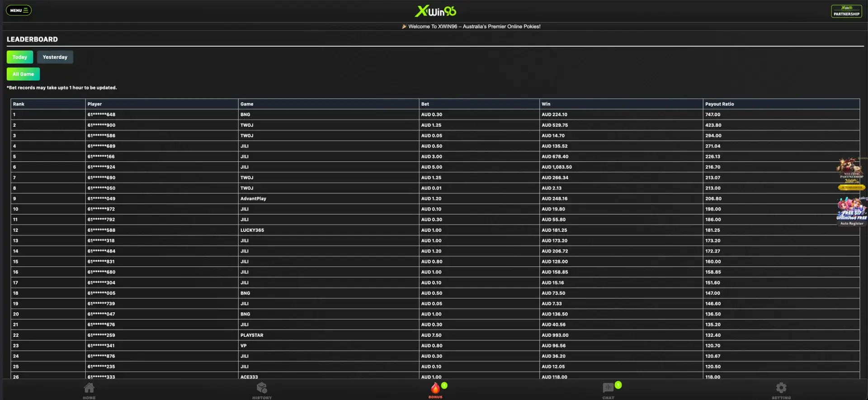
Task: Select player 61******900 cell
Action: (x=162, y=125)
